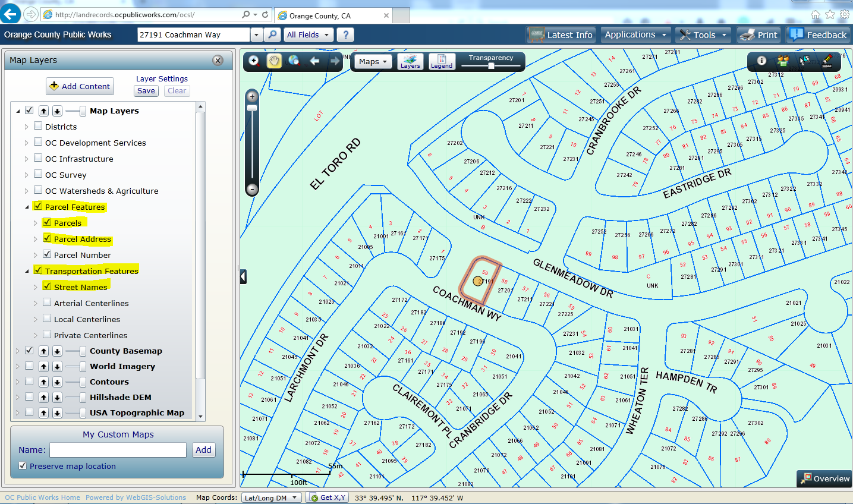Open the Applications menu
The width and height of the screenshot is (853, 504).
(635, 35)
